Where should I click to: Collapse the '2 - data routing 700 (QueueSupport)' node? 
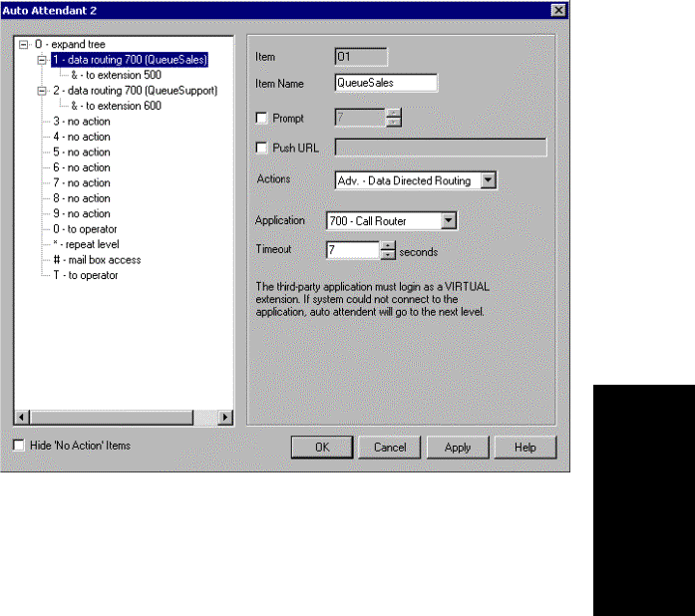42,91
